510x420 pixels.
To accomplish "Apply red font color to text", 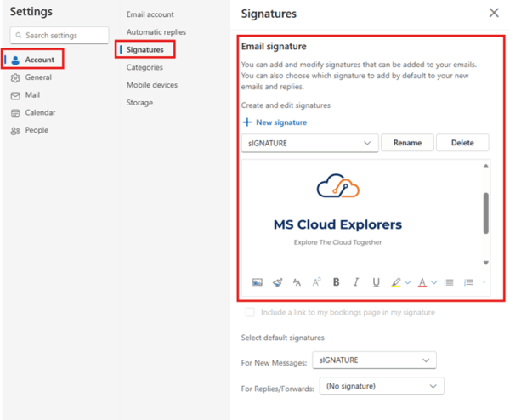I will click(x=422, y=282).
